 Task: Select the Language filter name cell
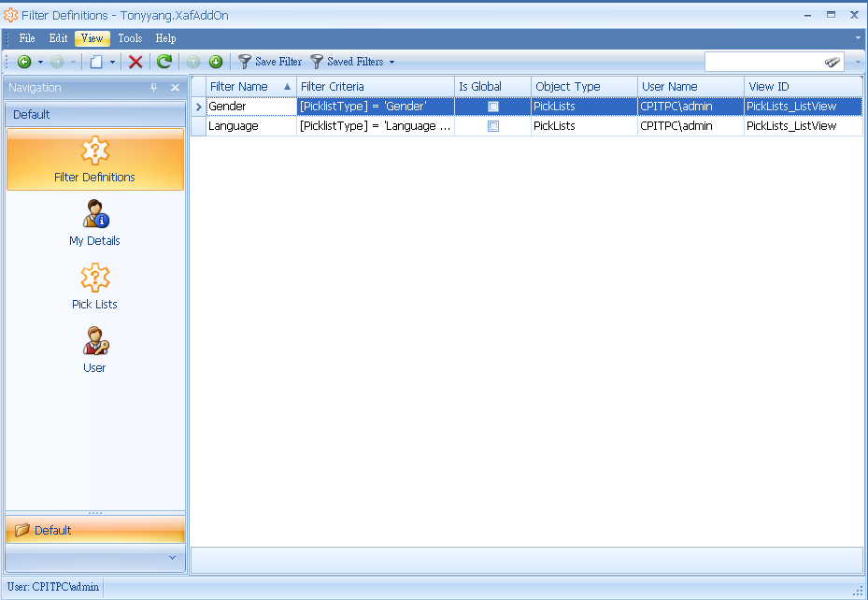coord(251,126)
